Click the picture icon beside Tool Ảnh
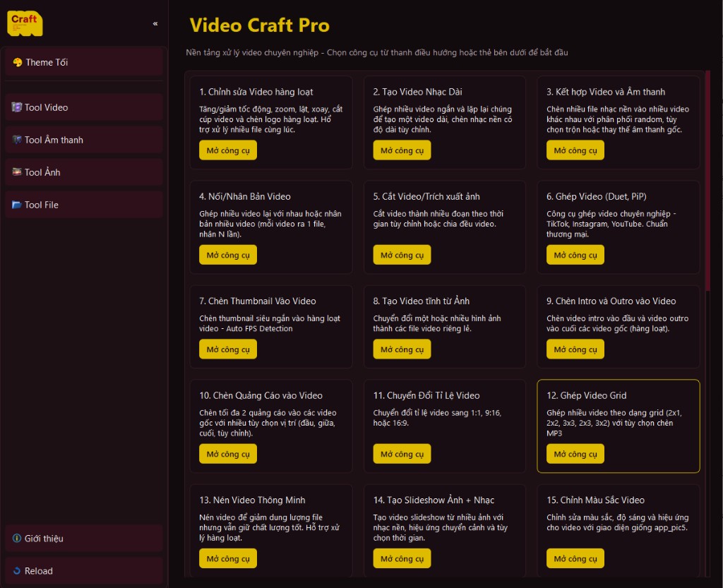Viewport: 723px width, 588px height. click(17, 172)
